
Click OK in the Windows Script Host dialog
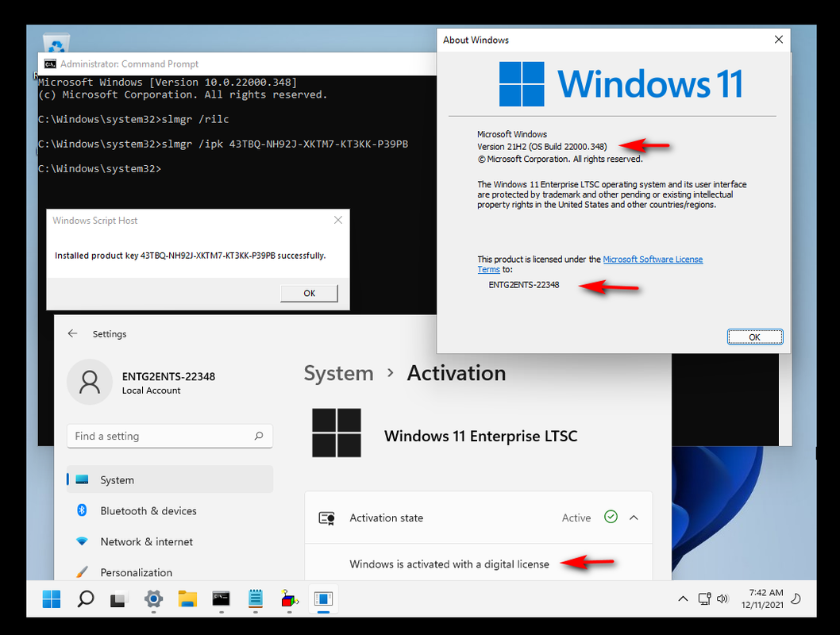pos(309,294)
